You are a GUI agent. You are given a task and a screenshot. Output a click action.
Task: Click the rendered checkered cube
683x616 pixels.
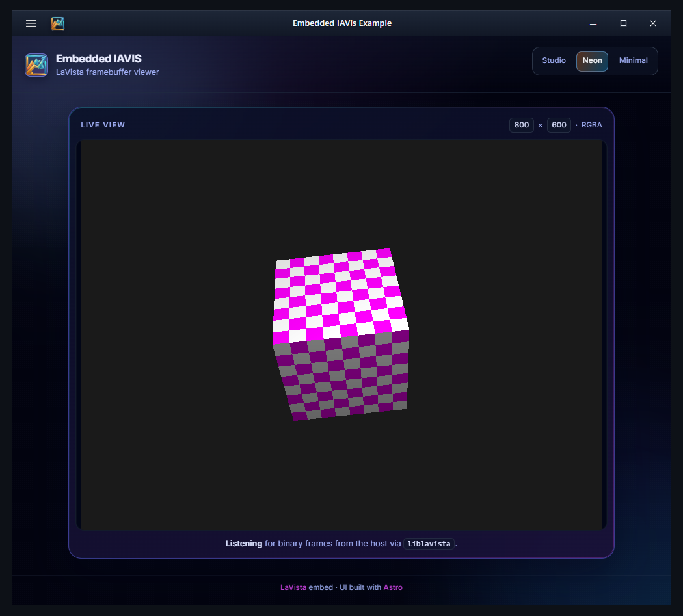341,334
